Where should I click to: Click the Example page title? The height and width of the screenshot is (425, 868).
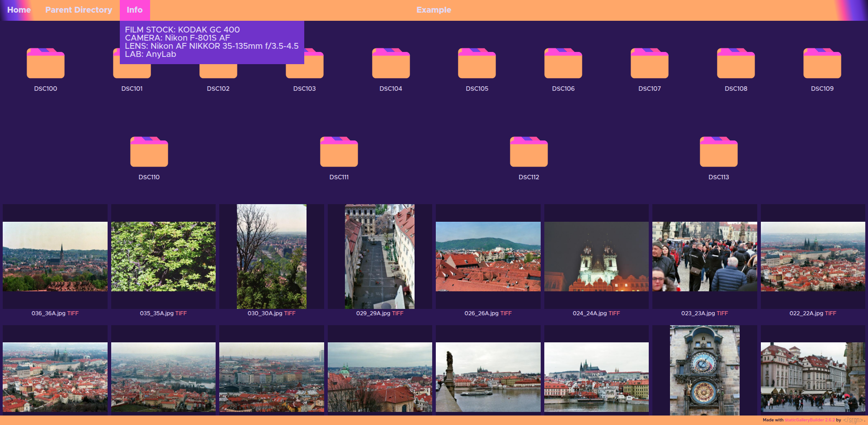pos(434,10)
